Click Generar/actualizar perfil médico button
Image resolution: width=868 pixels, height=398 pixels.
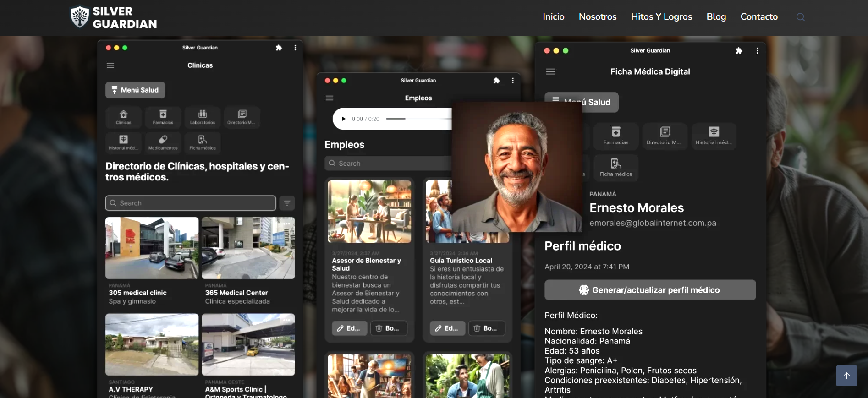650,290
